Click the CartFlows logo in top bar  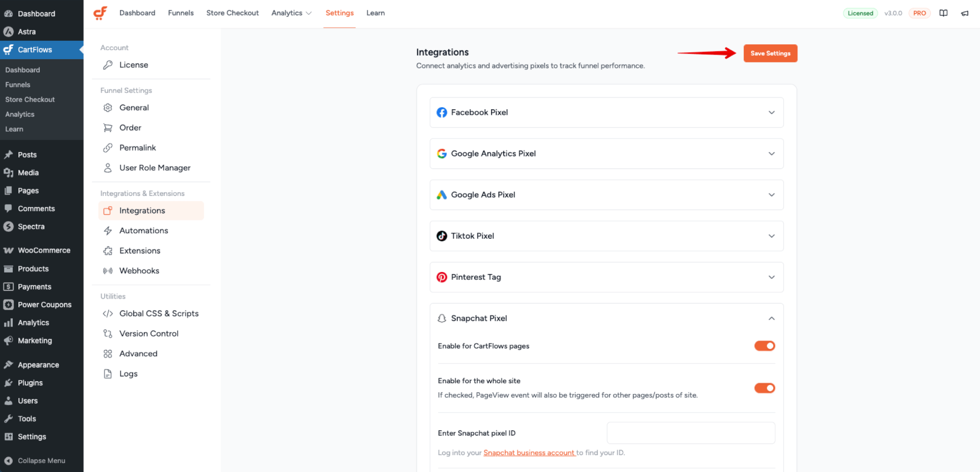pyautogui.click(x=101, y=13)
